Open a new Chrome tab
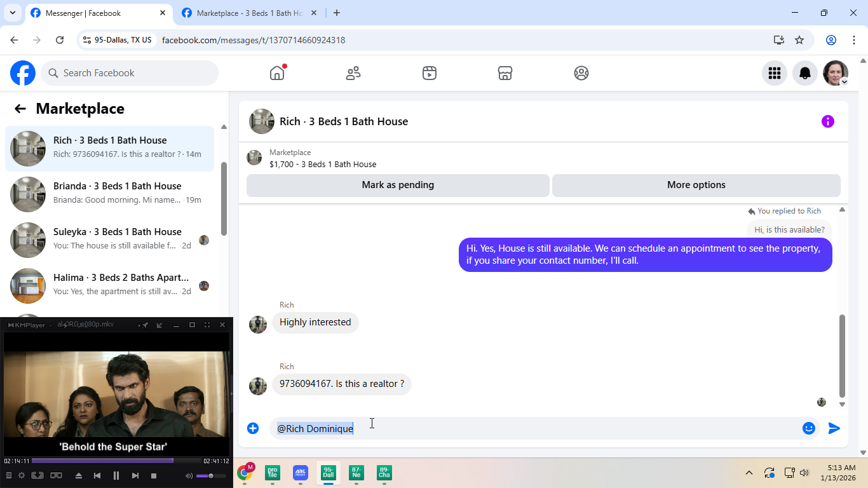Image resolution: width=868 pixels, height=488 pixels. [x=337, y=13]
